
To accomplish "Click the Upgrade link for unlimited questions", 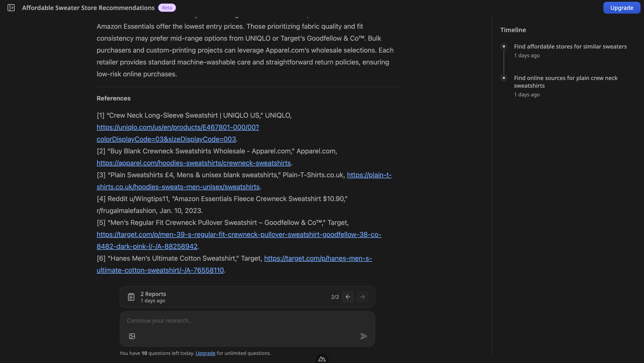I will pos(205,353).
